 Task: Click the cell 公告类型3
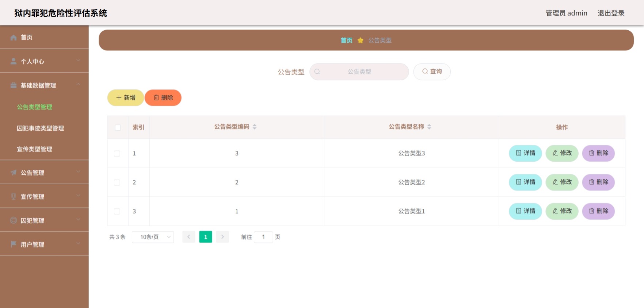[x=411, y=153]
